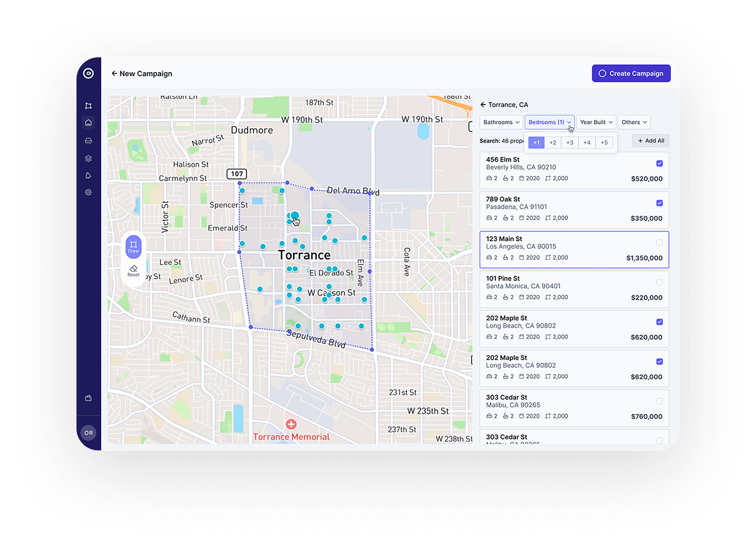
Task: Select +3 bedrooms option
Action: (570, 143)
